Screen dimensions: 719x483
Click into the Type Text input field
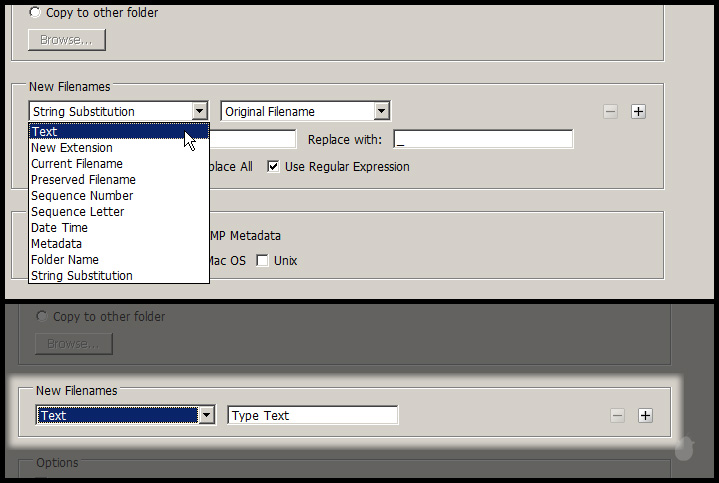click(x=312, y=415)
